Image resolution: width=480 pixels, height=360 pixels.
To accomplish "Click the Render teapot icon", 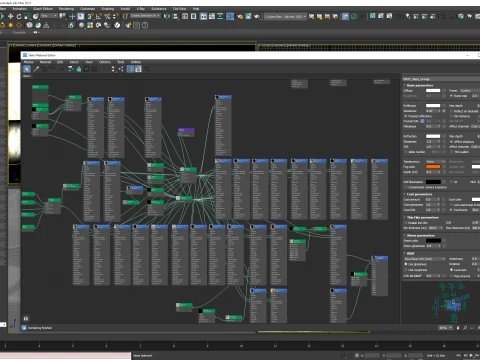I will 257,16.
